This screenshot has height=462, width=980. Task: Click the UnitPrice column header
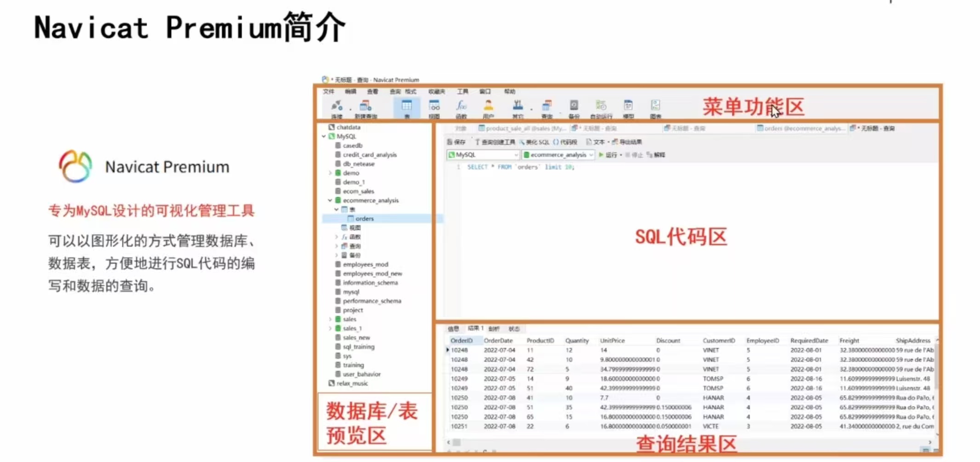point(612,341)
